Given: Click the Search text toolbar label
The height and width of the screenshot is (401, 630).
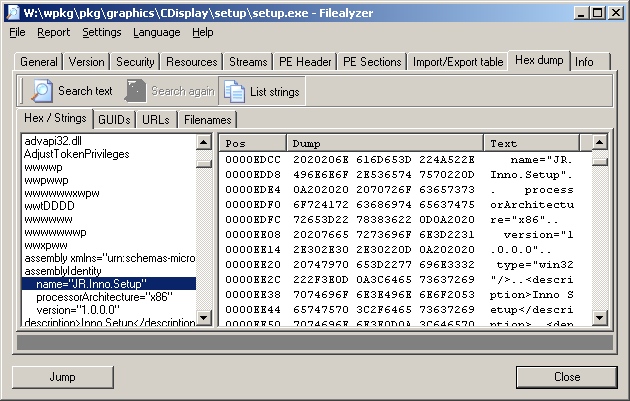Looking at the screenshot, I should pyautogui.click(x=85, y=91).
